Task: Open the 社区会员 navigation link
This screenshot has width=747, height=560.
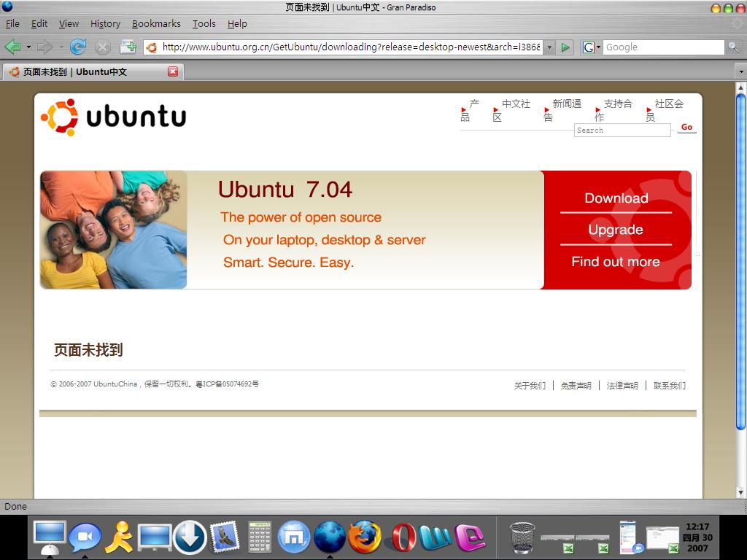Action: point(665,110)
